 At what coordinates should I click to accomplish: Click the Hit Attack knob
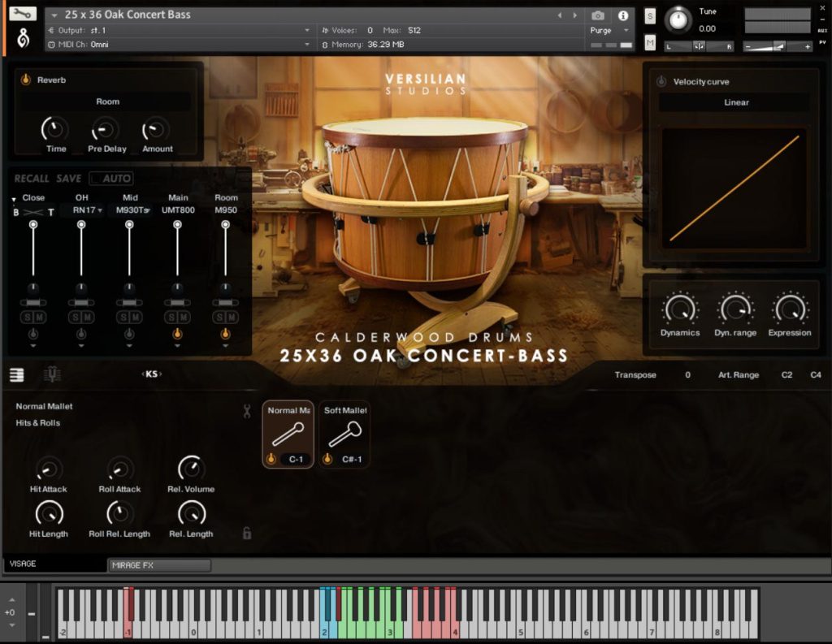[x=49, y=469]
